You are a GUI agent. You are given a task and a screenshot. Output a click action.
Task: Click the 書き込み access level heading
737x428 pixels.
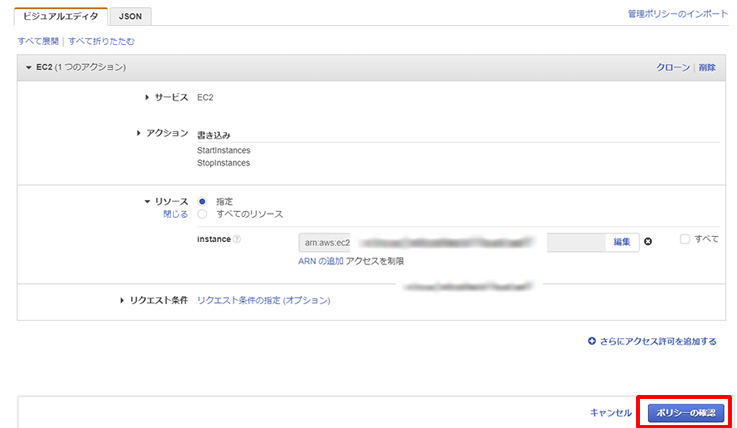(x=214, y=135)
